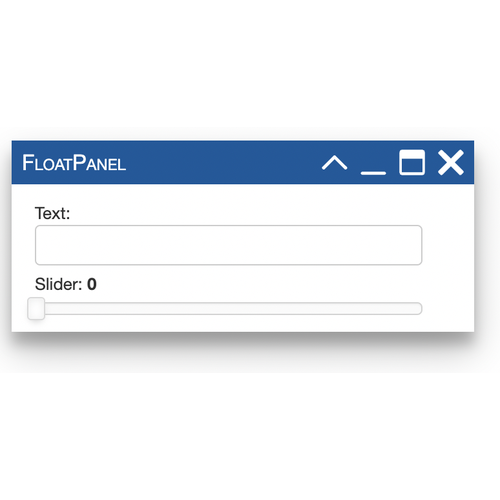Screen dimensions: 500x500
Task: Click the bold slider value 0
Action: coord(92,284)
